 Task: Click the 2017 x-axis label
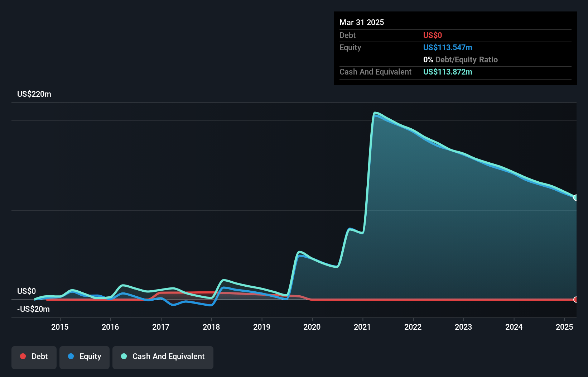[x=161, y=327]
